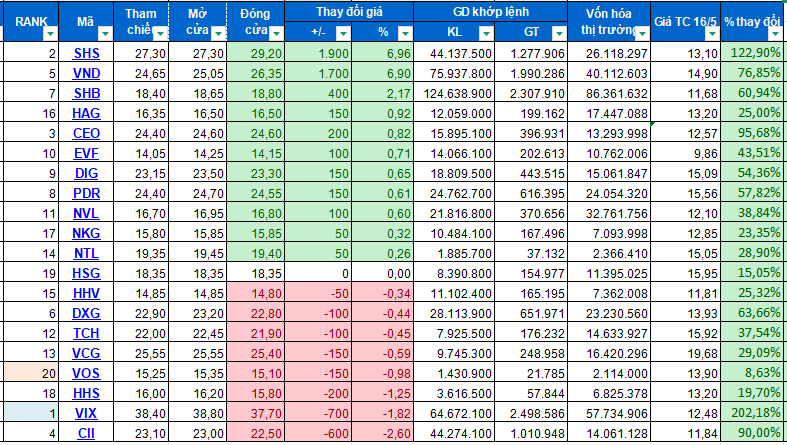Select the VOS 8,63% change cell
This screenshot has height=445, width=787.
click(751, 373)
